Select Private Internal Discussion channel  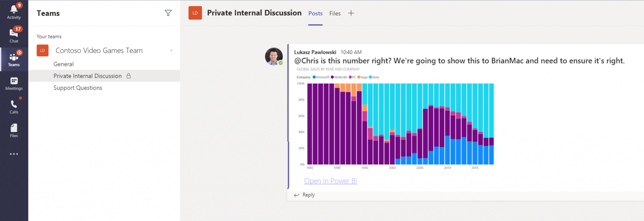point(87,76)
